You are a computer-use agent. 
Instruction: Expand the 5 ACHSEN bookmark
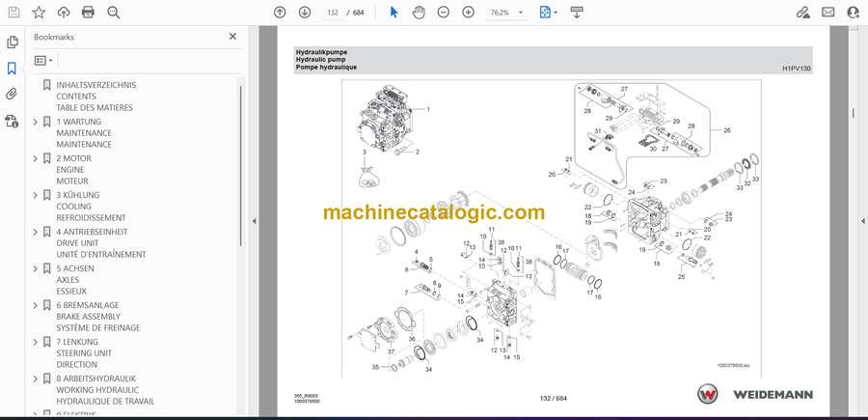coord(36,268)
